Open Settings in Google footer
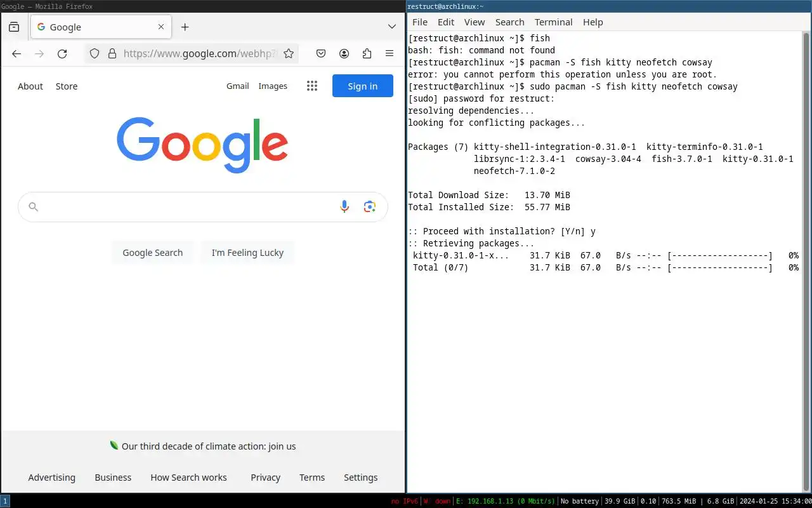This screenshot has height=508, width=812. point(361,478)
